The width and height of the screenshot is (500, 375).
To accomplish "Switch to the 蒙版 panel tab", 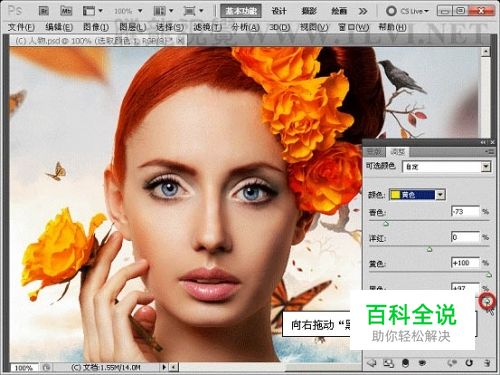I will pyautogui.click(x=374, y=152).
